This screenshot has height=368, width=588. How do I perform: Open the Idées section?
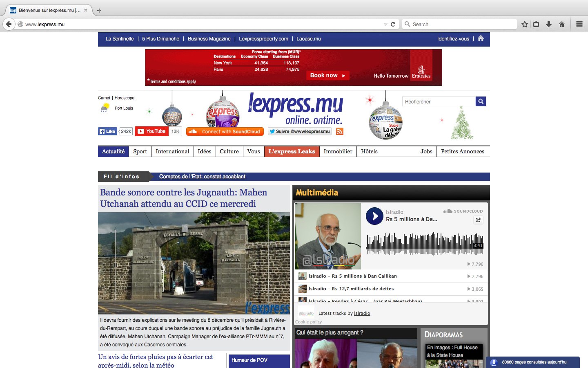coord(205,151)
